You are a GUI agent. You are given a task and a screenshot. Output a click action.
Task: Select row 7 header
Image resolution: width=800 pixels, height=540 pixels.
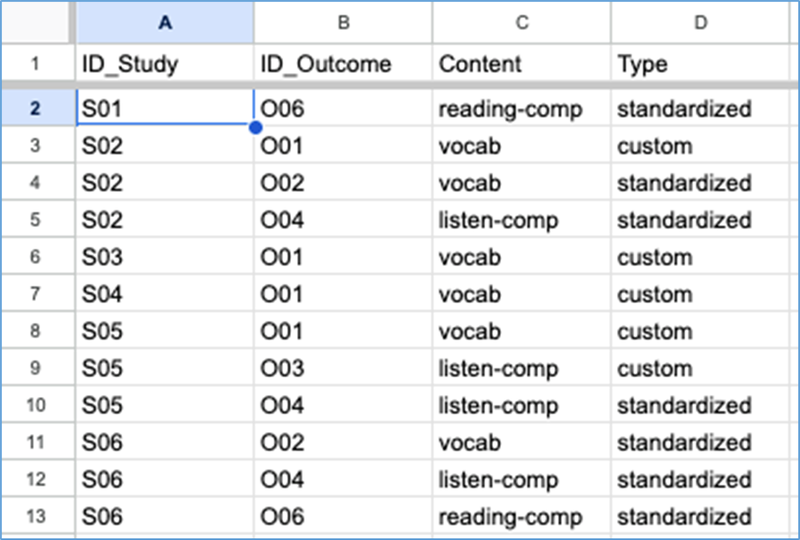(x=36, y=294)
